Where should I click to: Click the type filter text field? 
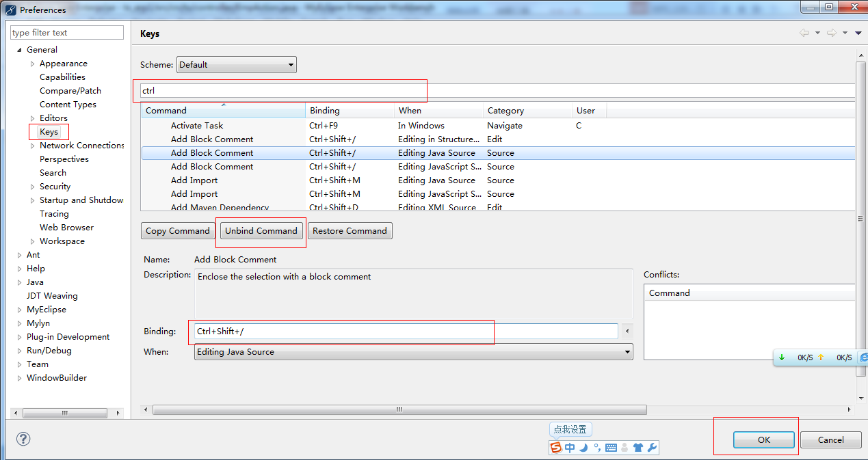(67, 33)
